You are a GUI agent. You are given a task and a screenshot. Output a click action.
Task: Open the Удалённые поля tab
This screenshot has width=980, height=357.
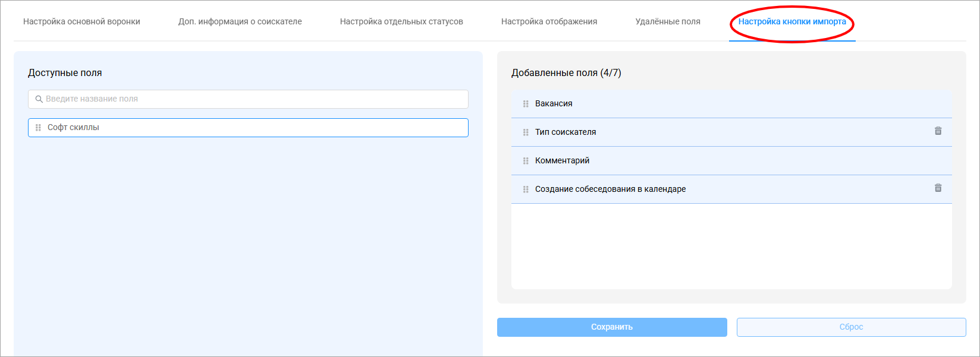668,21
